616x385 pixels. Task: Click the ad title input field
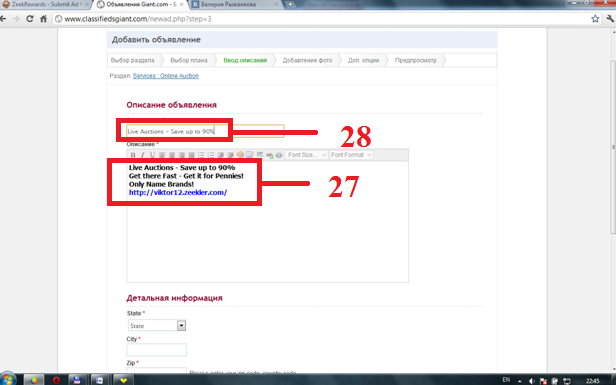point(205,131)
